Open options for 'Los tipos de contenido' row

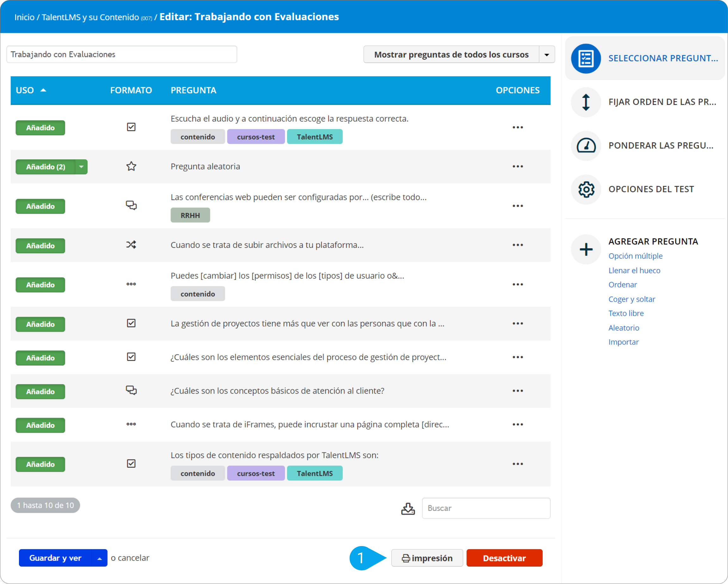pyautogui.click(x=517, y=464)
